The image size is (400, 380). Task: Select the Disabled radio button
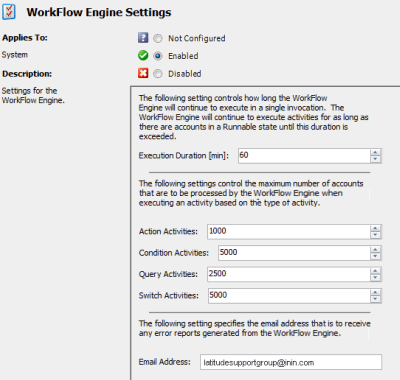[x=158, y=74]
